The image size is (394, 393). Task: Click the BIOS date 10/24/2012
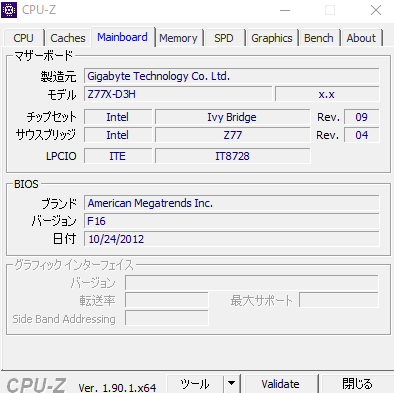(232, 239)
